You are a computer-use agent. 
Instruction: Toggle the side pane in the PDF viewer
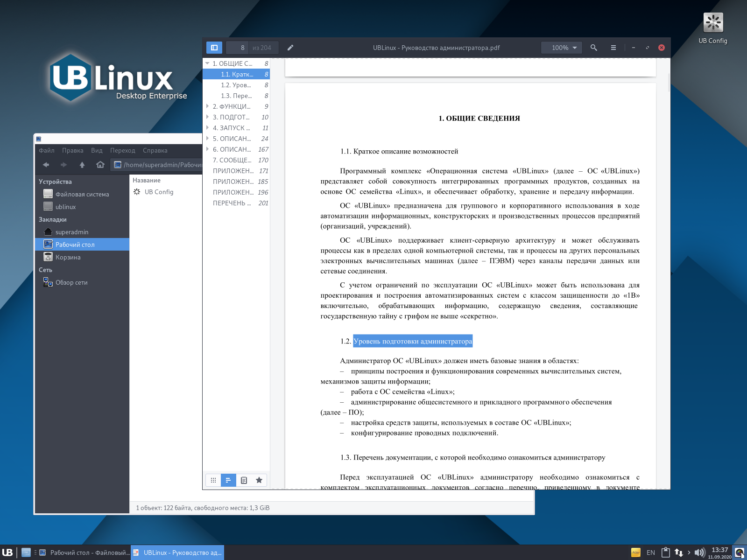[x=214, y=48]
